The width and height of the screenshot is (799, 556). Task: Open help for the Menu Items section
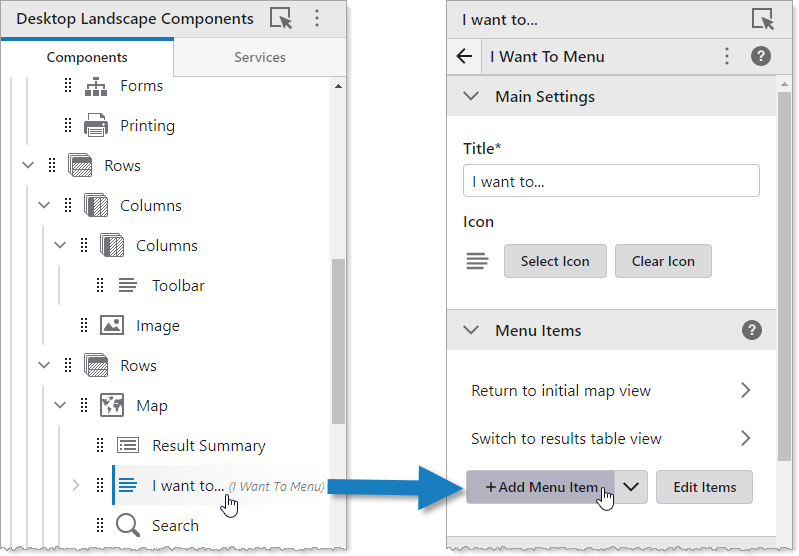[x=752, y=330]
